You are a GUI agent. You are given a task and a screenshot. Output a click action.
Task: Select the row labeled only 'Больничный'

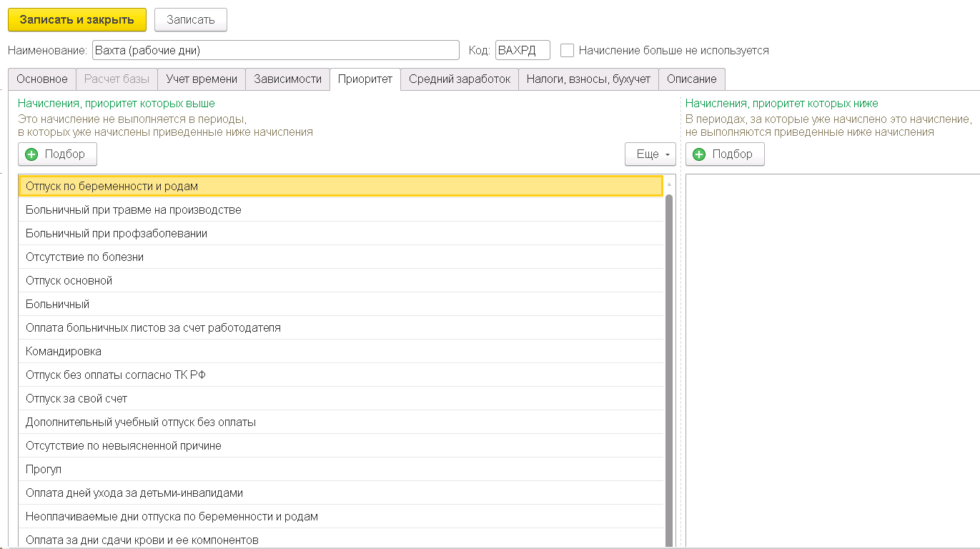[x=341, y=304]
